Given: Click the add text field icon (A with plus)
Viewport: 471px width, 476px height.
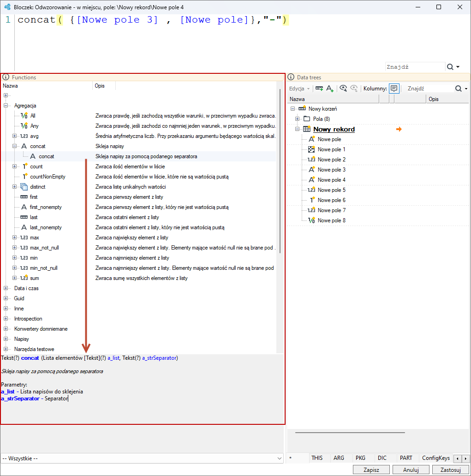Looking at the screenshot, I should tap(330, 89).
